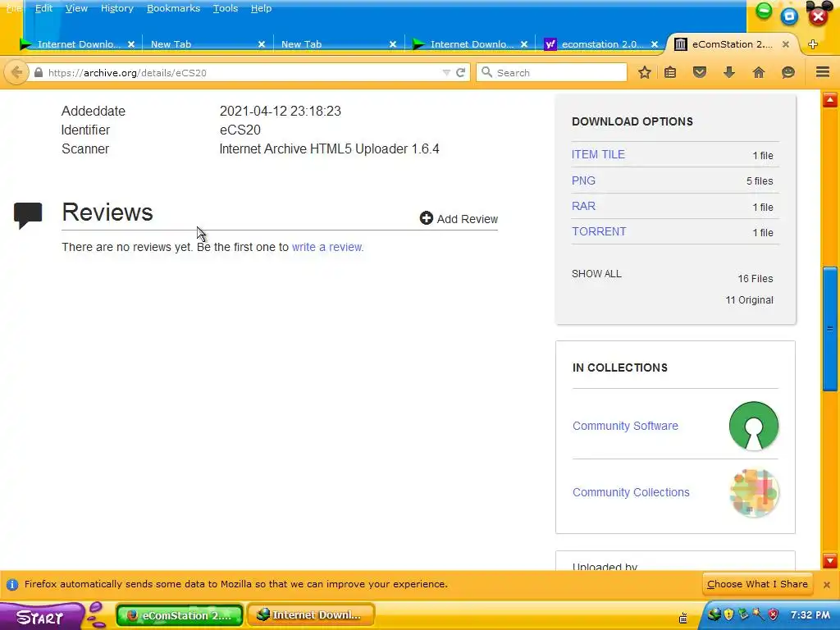Open the URL history dropdown arrow
This screenshot has width=840, height=630.
coord(445,72)
